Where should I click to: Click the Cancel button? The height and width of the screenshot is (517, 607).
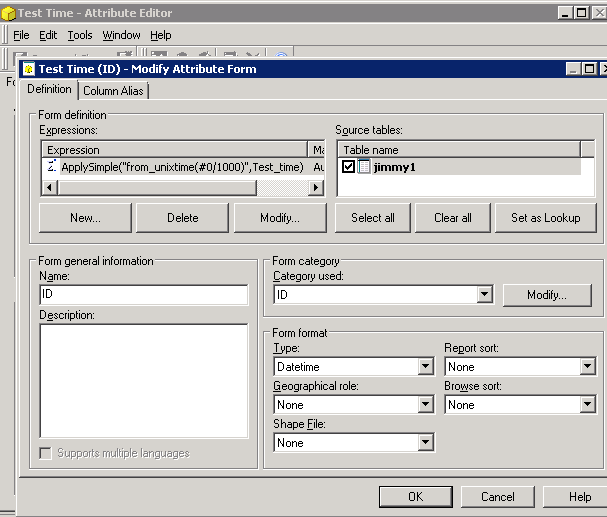pos(498,496)
